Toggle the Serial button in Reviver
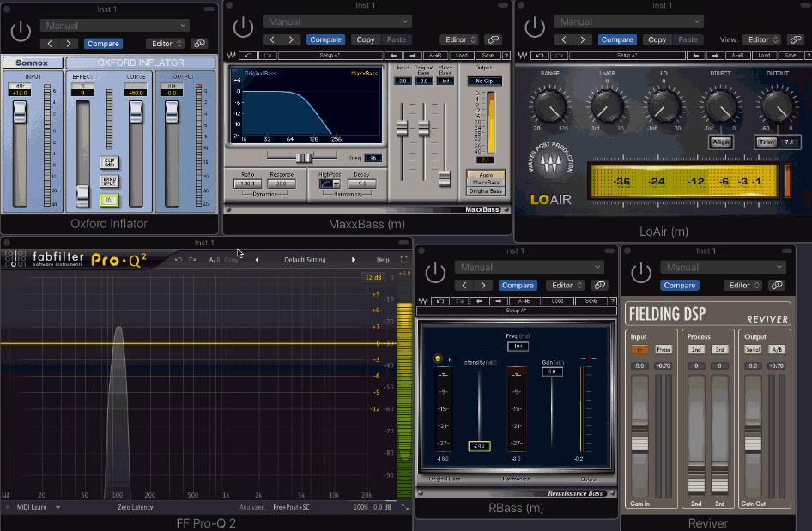Viewport: 812px width, 531px height. pyautogui.click(x=753, y=350)
